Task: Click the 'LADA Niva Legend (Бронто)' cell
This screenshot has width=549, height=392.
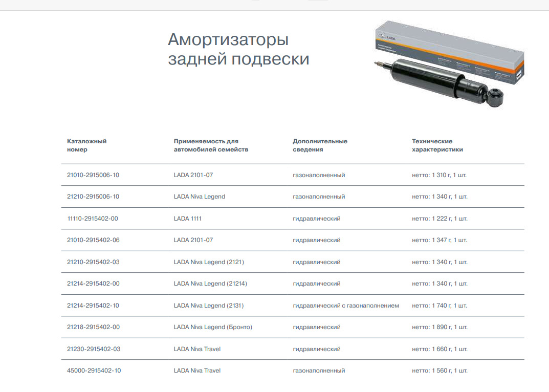Action: click(213, 327)
